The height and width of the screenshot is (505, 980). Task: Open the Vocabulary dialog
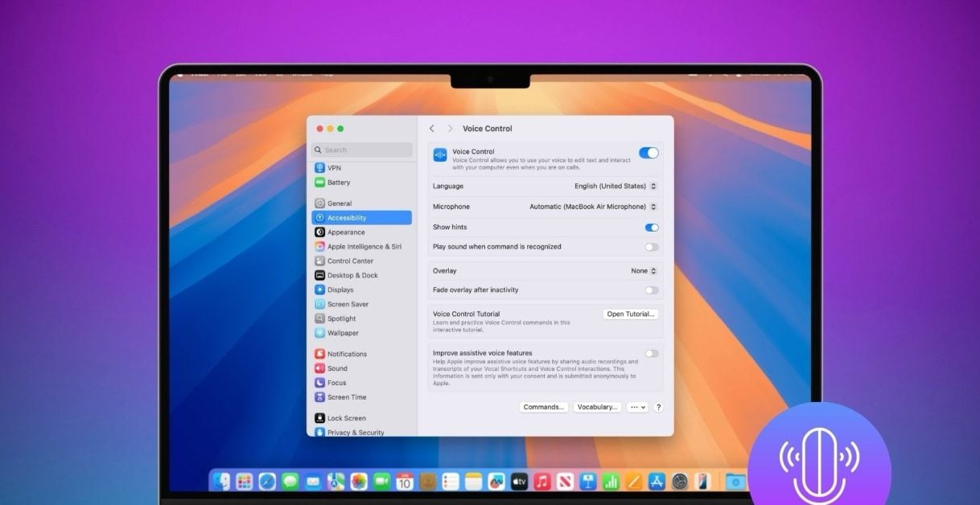[597, 408]
